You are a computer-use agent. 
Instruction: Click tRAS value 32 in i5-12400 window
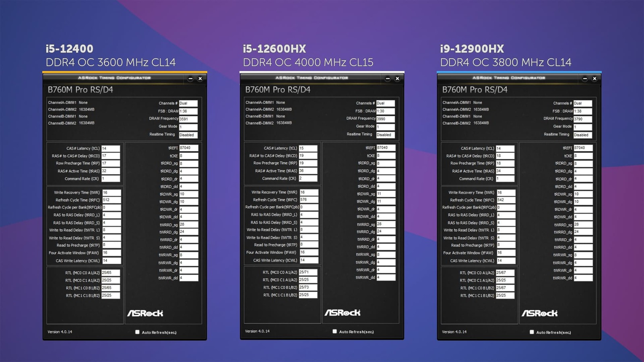[x=111, y=171]
